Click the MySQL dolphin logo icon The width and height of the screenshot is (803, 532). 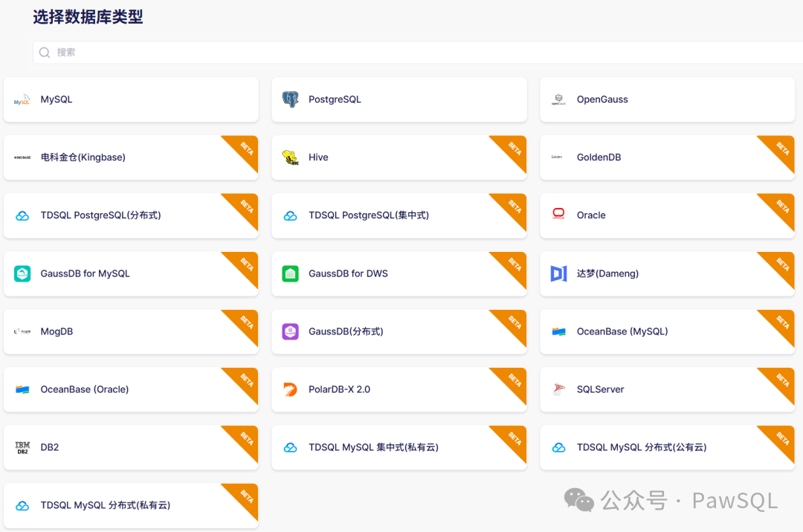(22, 100)
